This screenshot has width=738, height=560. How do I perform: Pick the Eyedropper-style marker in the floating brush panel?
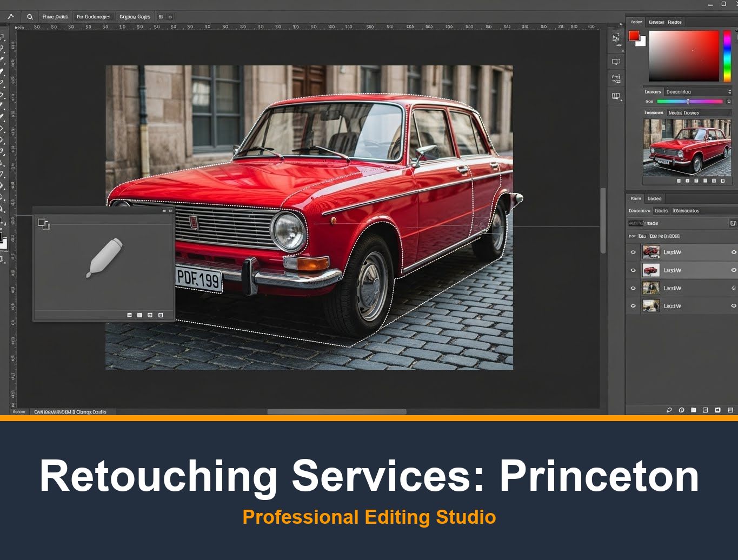[x=106, y=255]
